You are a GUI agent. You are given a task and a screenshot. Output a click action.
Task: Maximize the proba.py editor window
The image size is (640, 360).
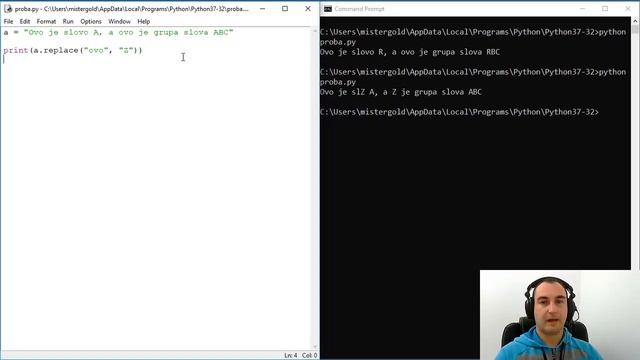point(285,9)
